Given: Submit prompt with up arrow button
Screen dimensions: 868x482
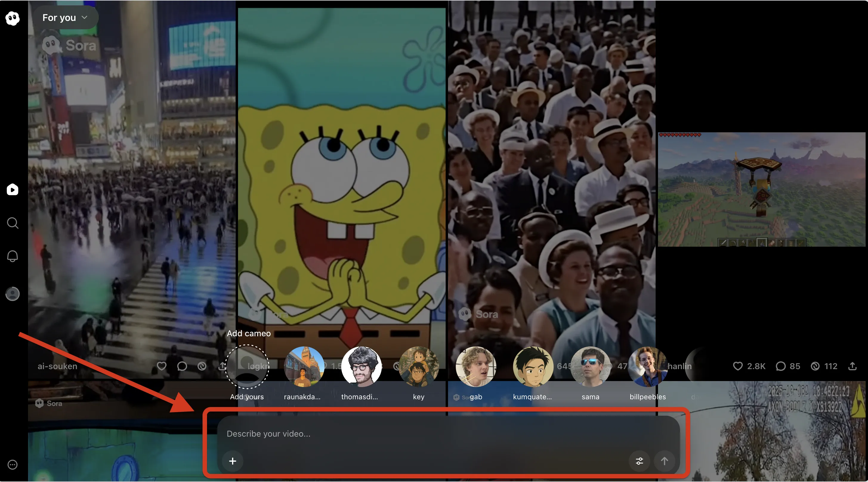Looking at the screenshot, I should 664,461.
